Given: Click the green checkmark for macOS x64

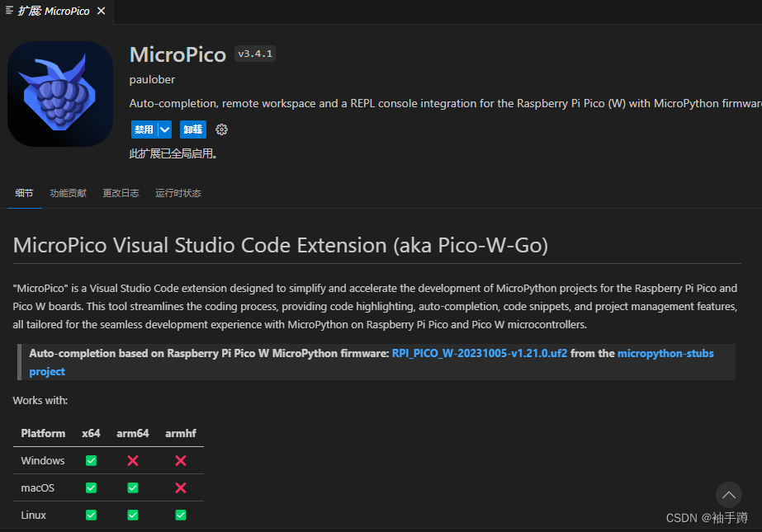Looking at the screenshot, I should 91,487.
